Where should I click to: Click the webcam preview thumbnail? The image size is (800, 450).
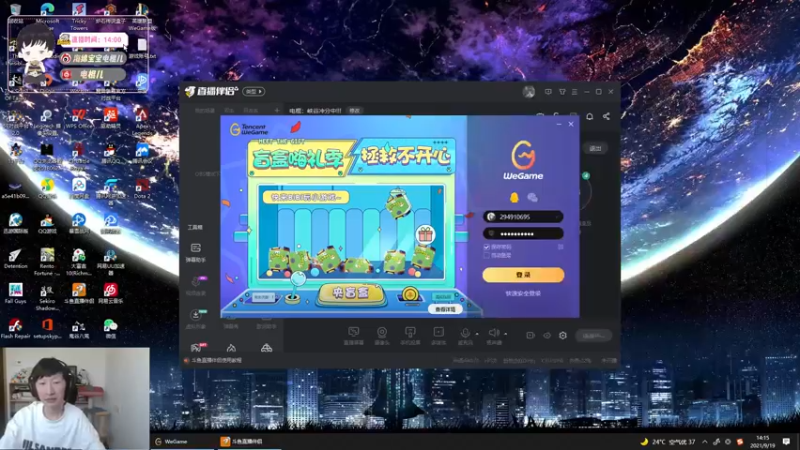(x=75, y=398)
